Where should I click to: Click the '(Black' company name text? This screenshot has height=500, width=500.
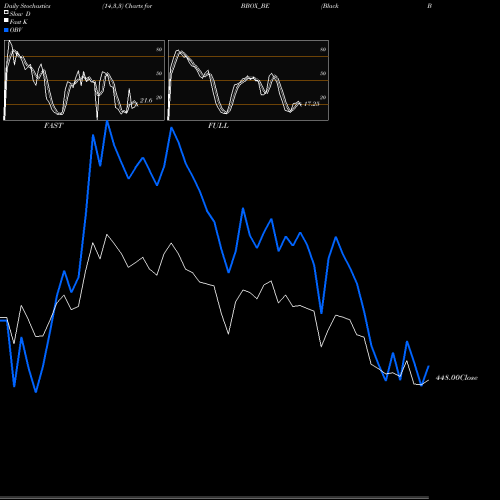pos(330,6)
